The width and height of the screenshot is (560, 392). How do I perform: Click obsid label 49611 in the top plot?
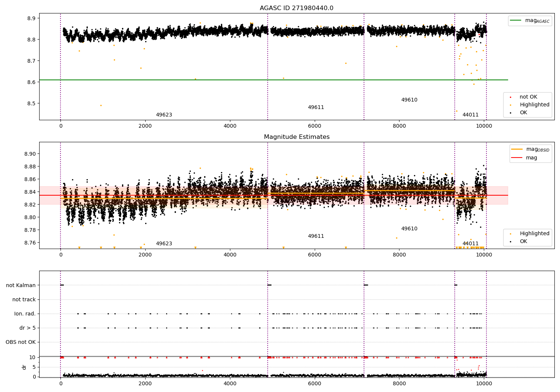point(316,107)
